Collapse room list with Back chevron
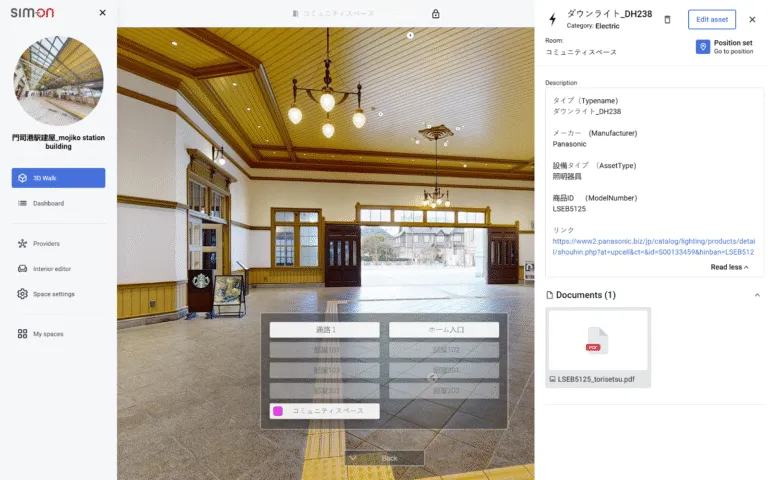 [384, 458]
